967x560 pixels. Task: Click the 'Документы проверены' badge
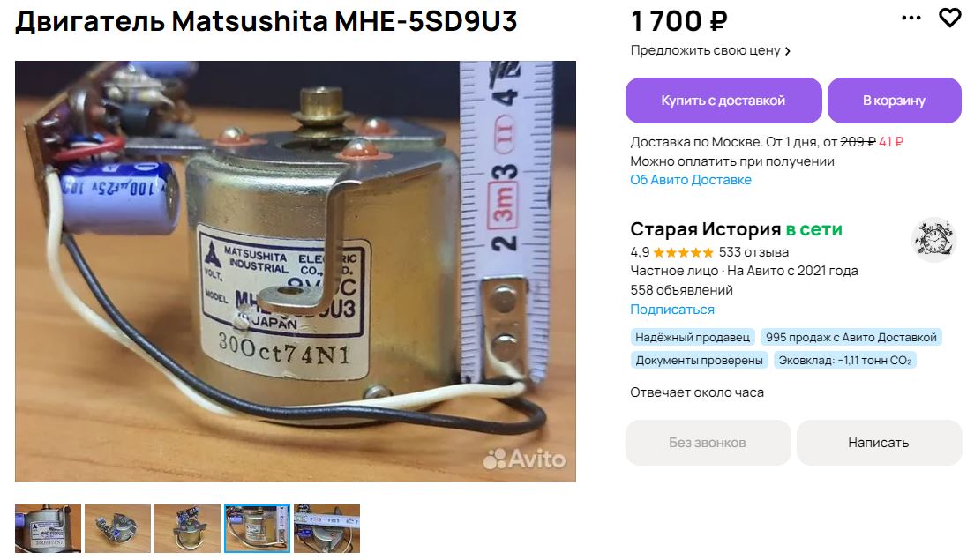tap(700, 360)
